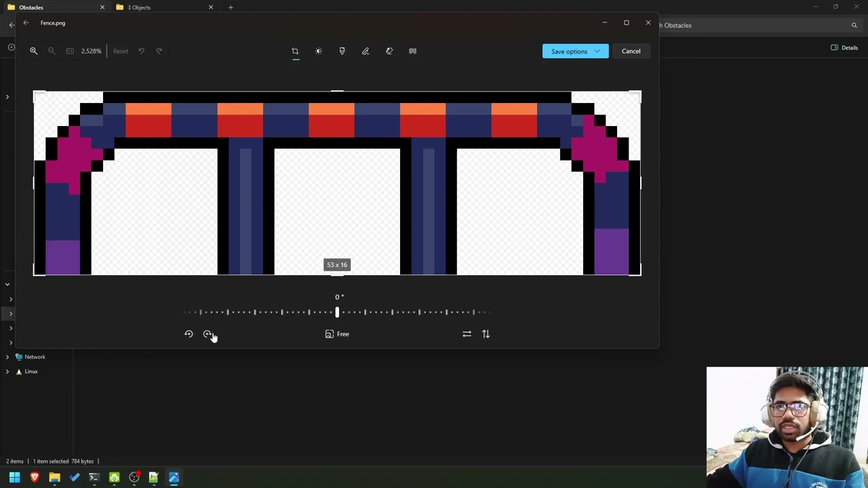Open the Filter tool

click(x=342, y=51)
